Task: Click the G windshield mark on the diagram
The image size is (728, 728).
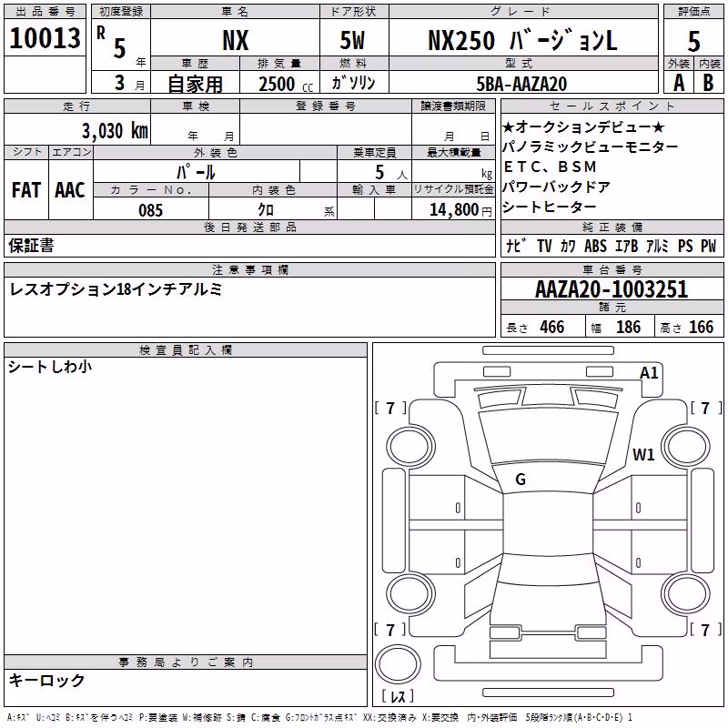Action: 521,480
